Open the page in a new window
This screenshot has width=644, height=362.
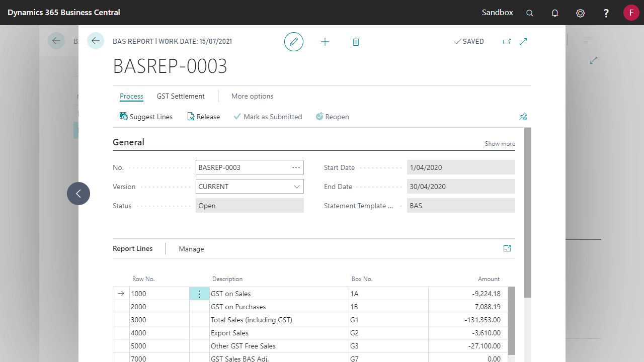click(507, 42)
